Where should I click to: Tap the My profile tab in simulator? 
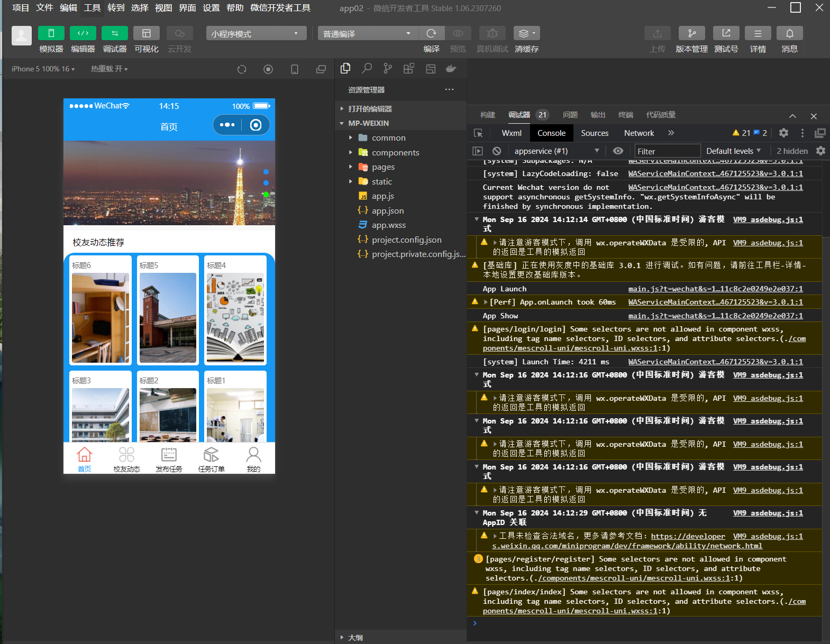253,459
